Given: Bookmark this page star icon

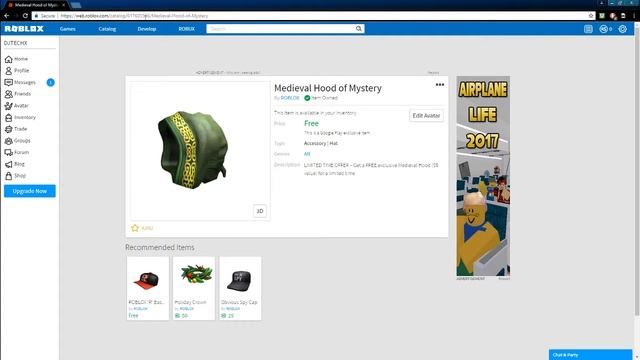Looking at the screenshot, I should [x=591, y=16].
